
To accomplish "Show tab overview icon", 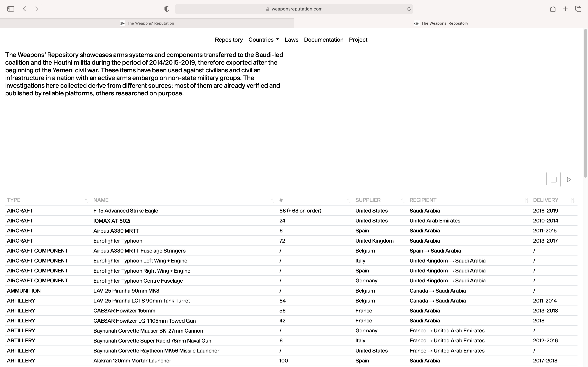I will pyautogui.click(x=578, y=9).
